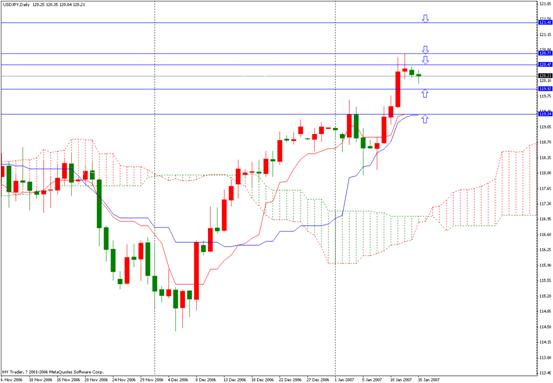Select the down arrow just above the third blue line
The width and height of the screenshot is (553, 383).
pos(425,60)
